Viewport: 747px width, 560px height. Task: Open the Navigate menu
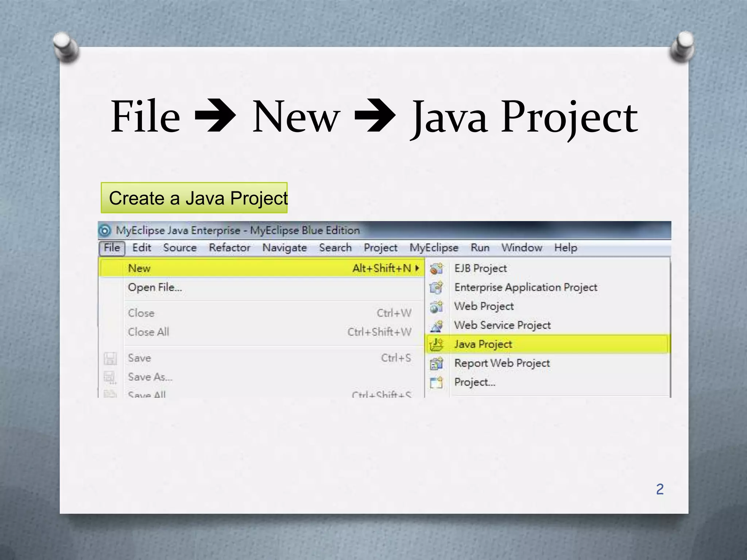285,248
